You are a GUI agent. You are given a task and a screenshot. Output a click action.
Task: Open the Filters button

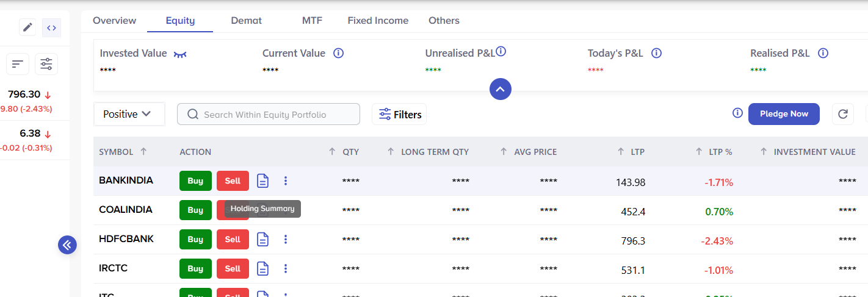pyautogui.click(x=399, y=114)
